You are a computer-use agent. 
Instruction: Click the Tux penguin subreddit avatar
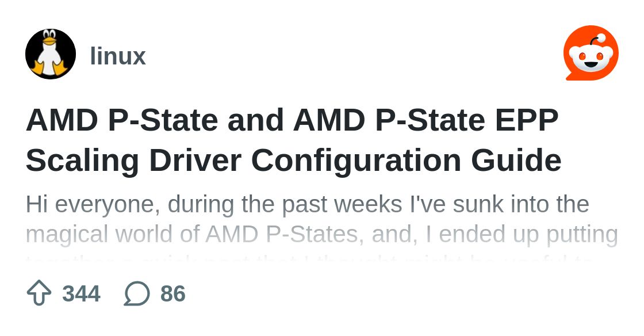(51, 54)
